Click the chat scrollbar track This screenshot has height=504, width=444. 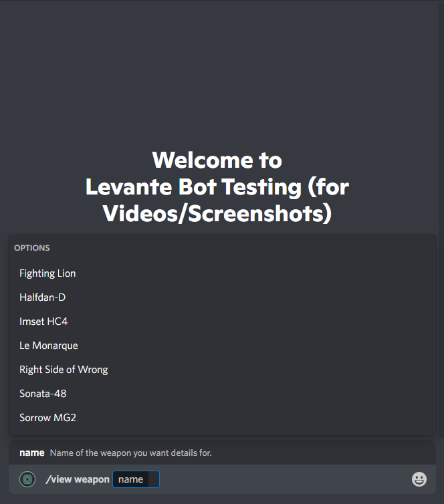tap(441, 219)
